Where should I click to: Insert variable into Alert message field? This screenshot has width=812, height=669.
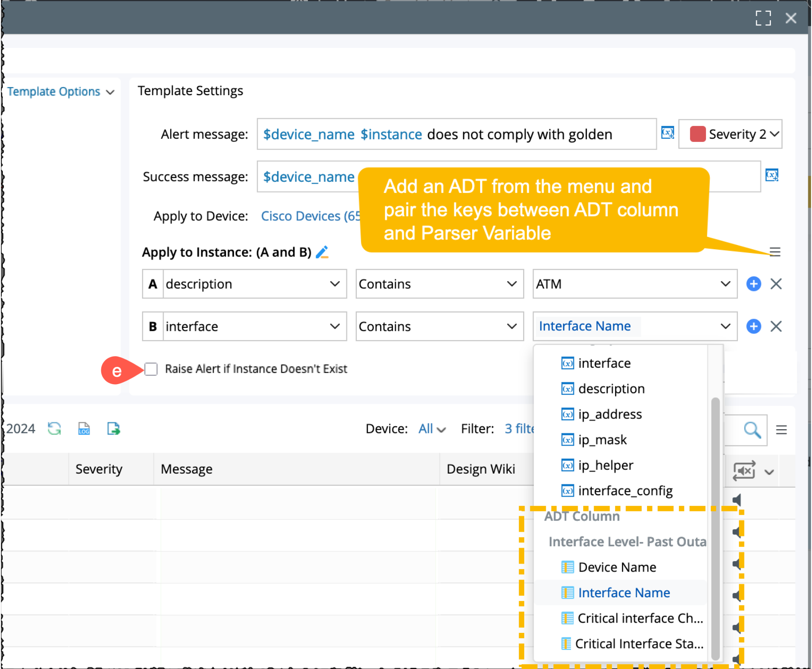coord(668,133)
